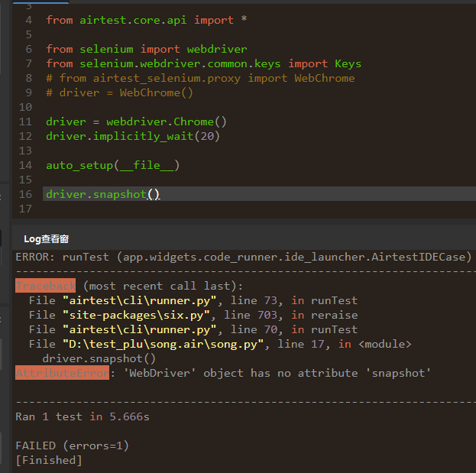Image resolution: width=476 pixels, height=473 pixels.
Task: Click the highlighted Traceback word
Action: pyautogui.click(x=46, y=286)
